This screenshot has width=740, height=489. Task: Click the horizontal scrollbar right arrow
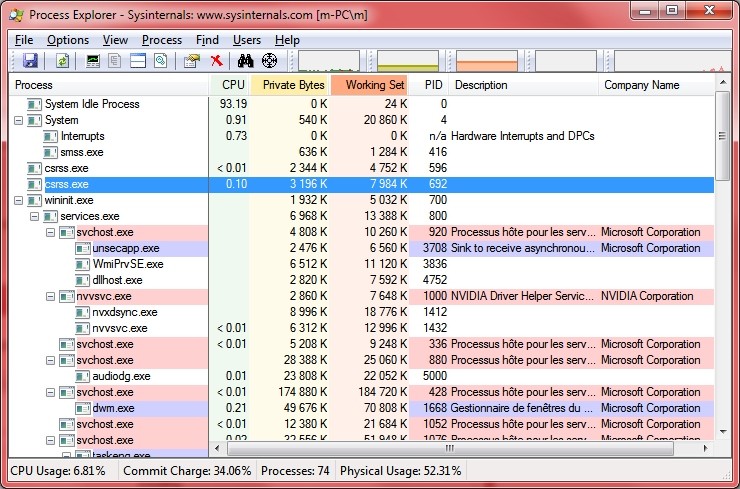[x=706, y=448]
